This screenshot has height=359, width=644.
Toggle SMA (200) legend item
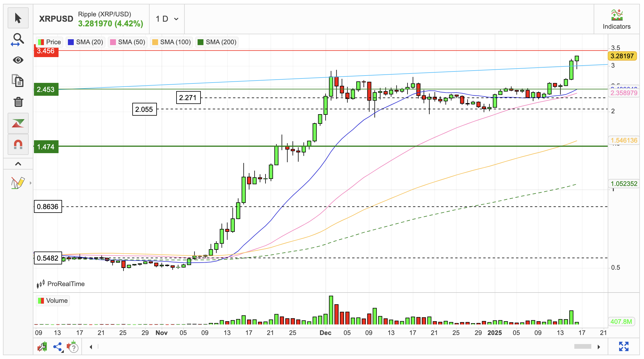(x=217, y=42)
